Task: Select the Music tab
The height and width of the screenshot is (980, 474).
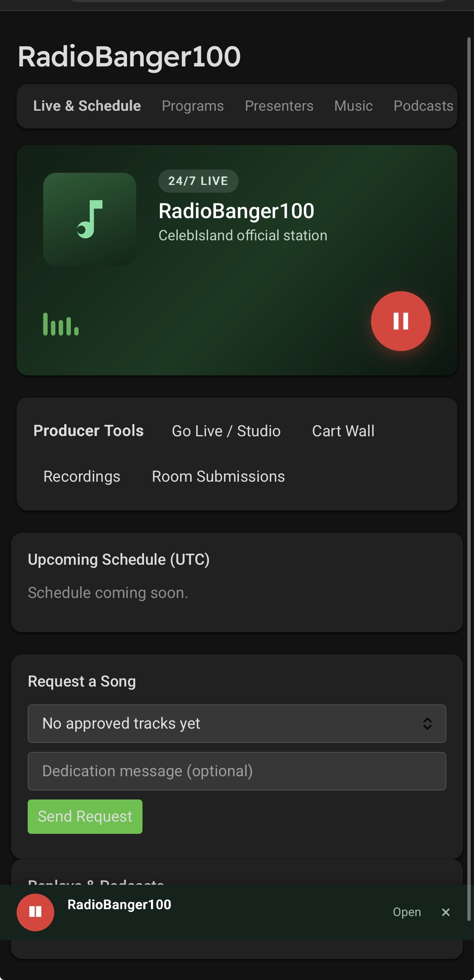Action: pos(353,106)
